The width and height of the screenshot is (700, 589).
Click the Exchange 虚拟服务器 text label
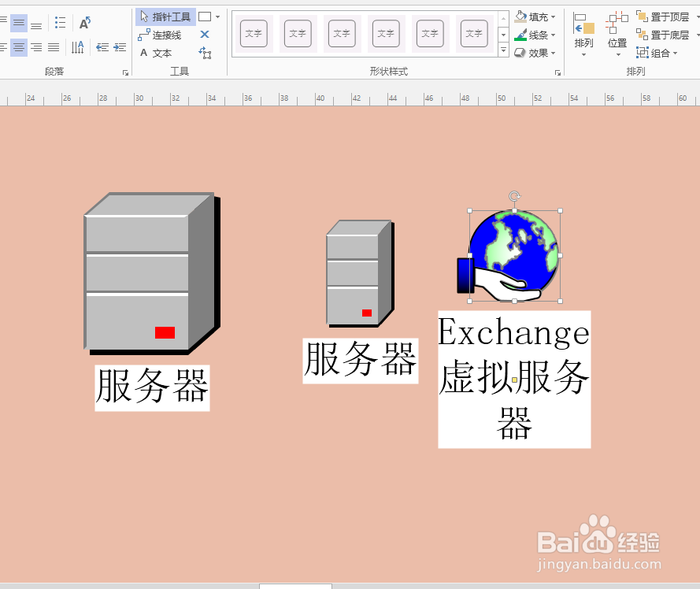pyautogui.click(x=514, y=379)
